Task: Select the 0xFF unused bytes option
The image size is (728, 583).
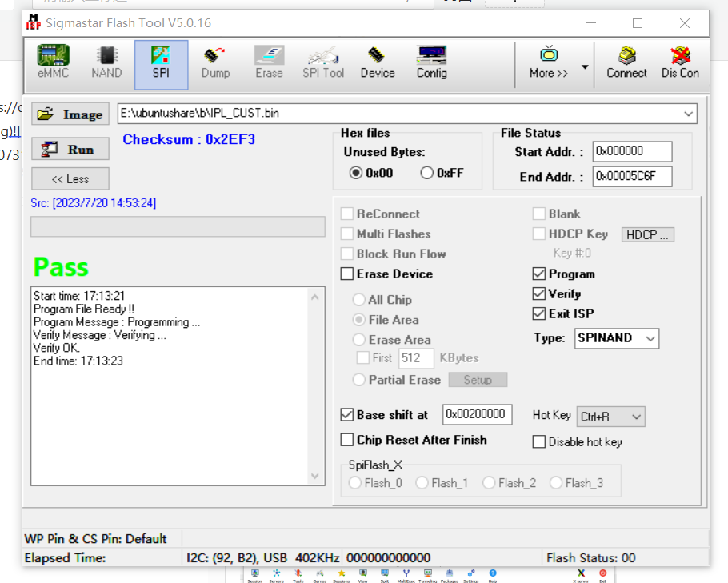Action: point(427,173)
